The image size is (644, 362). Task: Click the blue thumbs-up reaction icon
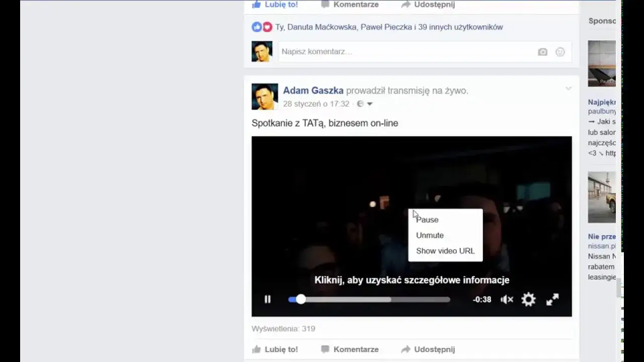pyautogui.click(x=257, y=27)
